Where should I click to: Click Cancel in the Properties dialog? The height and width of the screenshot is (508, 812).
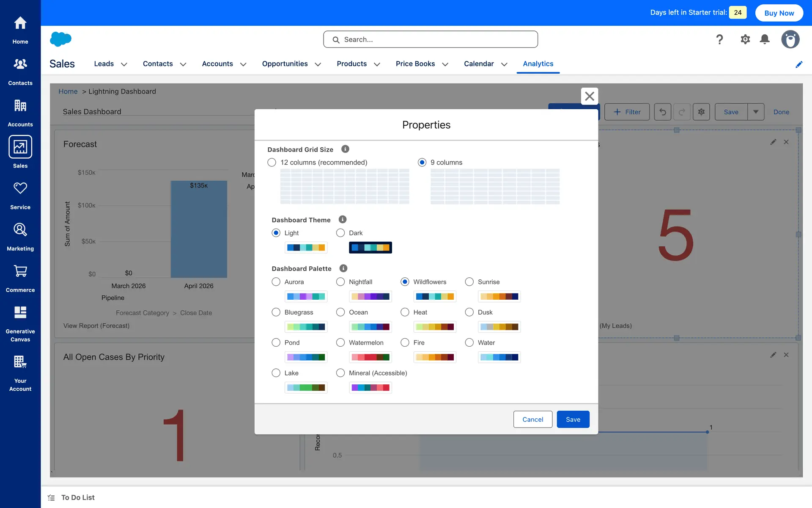532,419
